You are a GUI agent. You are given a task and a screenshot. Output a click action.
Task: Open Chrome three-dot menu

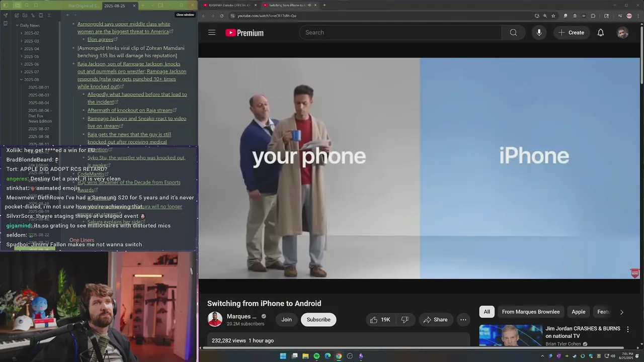click(x=638, y=16)
